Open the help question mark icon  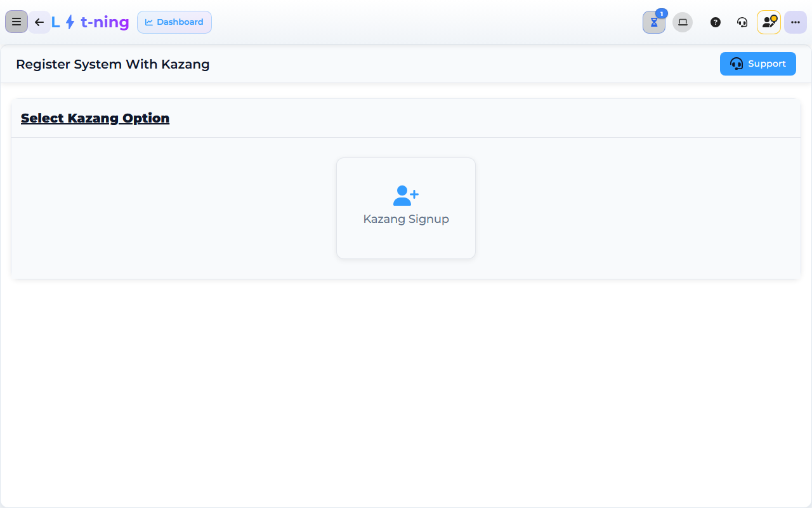(x=716, y=22)
